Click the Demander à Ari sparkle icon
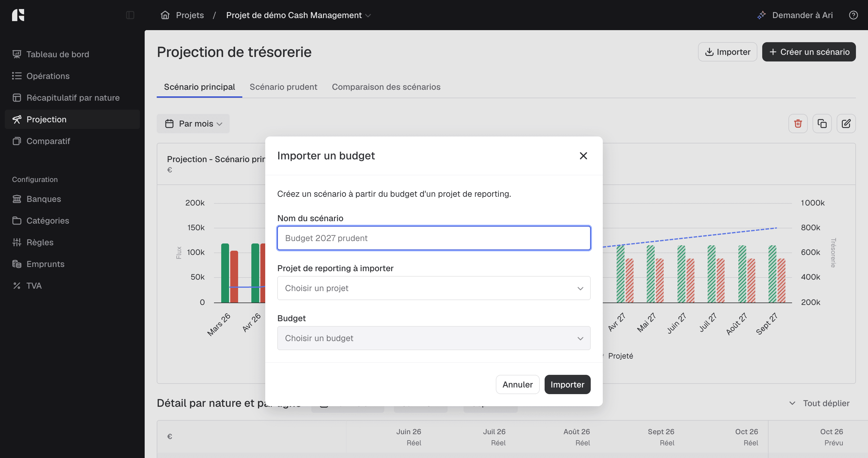Viewport: 868px width, 458px height. [x=761, y=15]
